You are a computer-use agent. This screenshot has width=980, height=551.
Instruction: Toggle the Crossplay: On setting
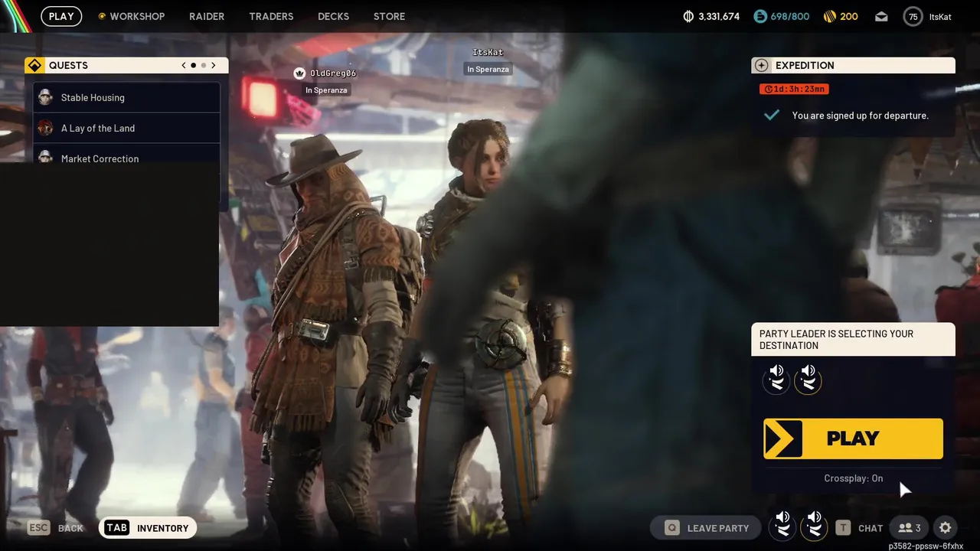(853, 478)
